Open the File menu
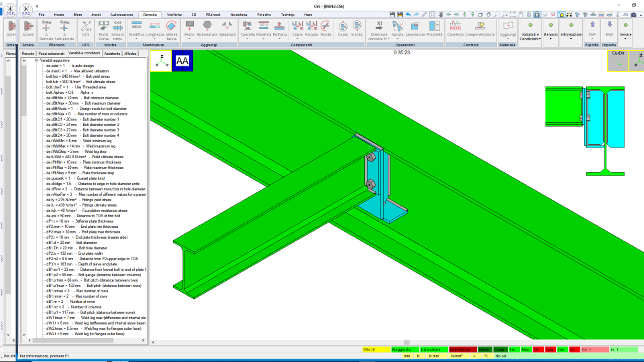Viewport: 644px width, 362px height. pos(42,15)
